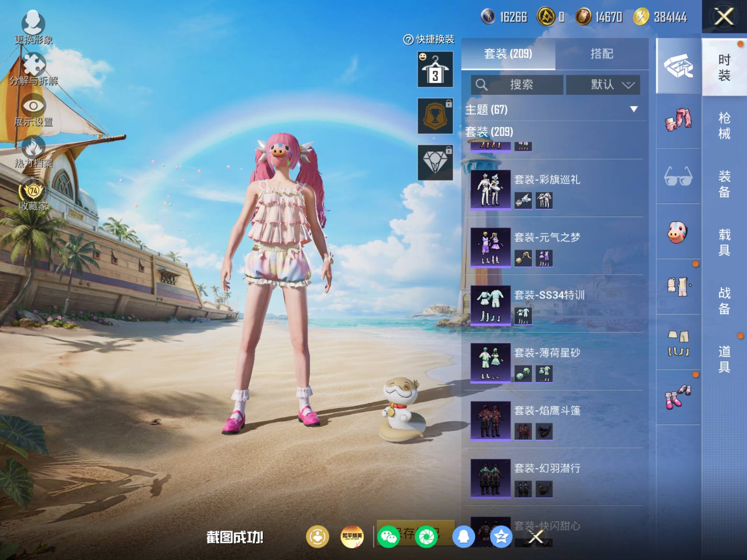Share to WeChat Moments icon

click(x=426, y=537)
